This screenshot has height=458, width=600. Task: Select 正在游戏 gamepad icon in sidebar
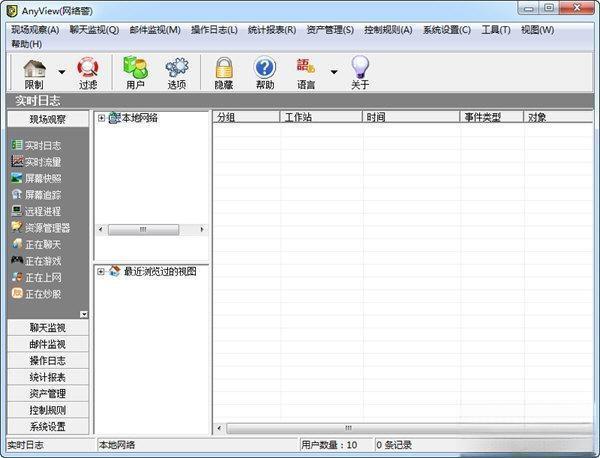click(x=17, y=261)
